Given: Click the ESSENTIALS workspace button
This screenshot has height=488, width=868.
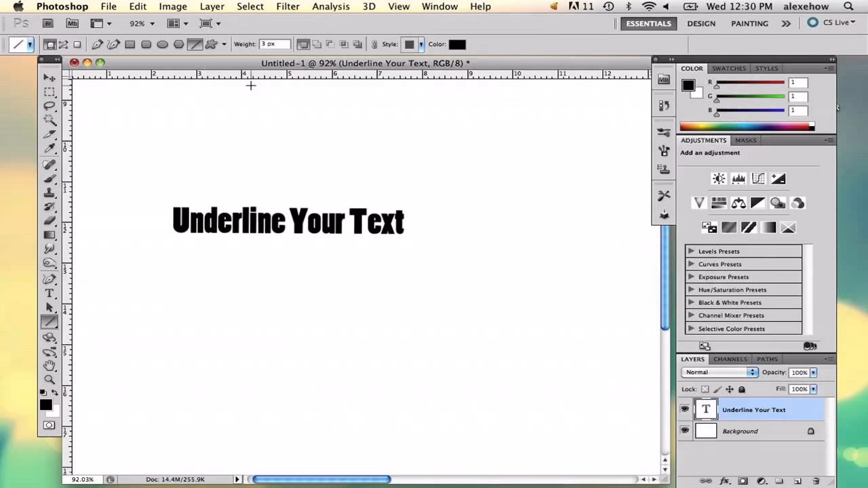Looking at the screenshot, I should pyautogui.click(x=648, y=23).
